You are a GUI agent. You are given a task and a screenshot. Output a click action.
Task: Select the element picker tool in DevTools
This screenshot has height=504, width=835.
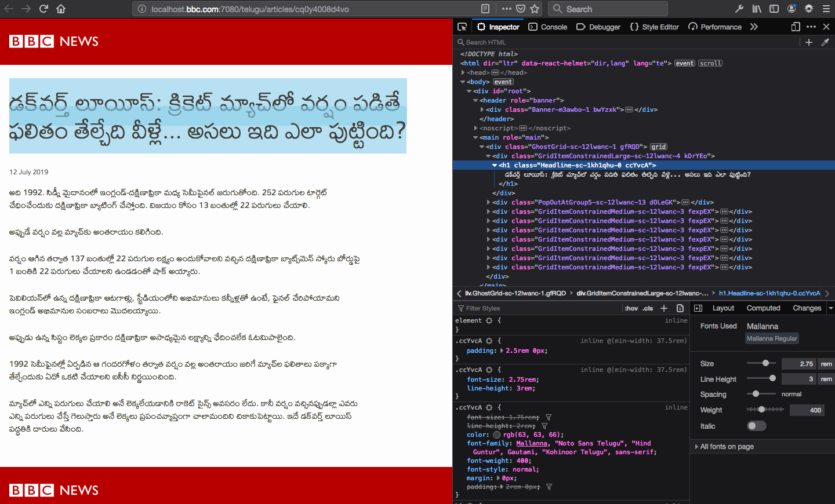(x=462, y=27)
